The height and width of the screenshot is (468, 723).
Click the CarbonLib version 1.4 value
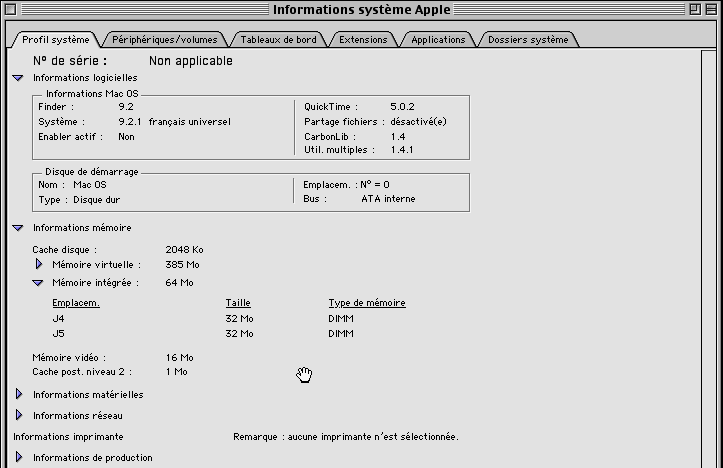point(397,137)
